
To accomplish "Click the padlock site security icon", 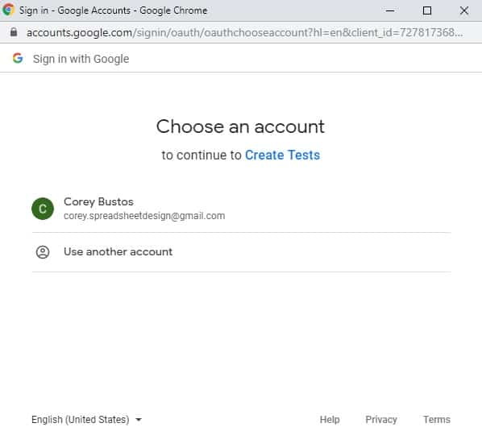I will [x=14, y=32].
